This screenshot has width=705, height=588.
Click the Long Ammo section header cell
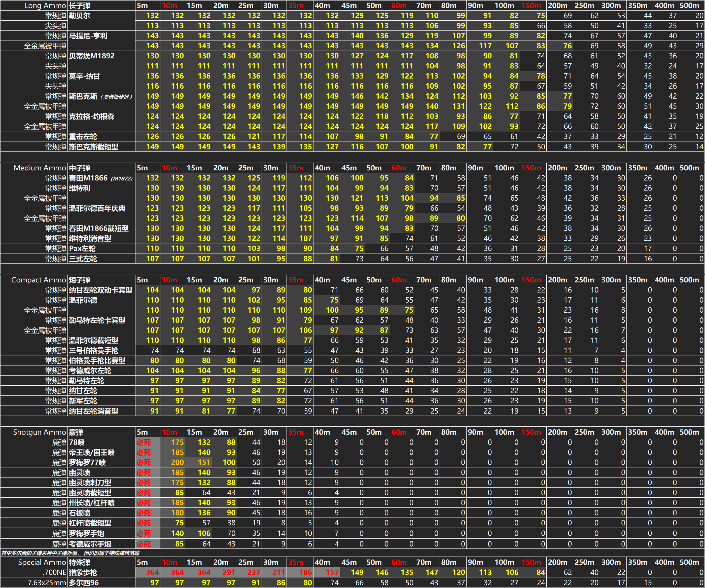[34, 5]
